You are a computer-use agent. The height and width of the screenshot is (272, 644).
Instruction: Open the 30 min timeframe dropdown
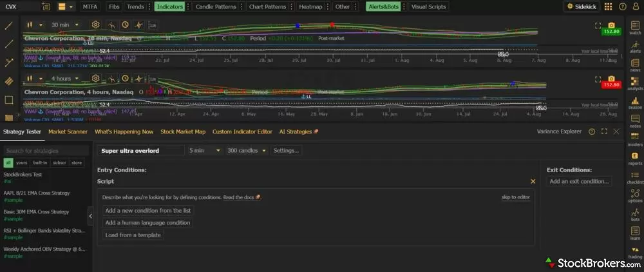click(65, 24)
